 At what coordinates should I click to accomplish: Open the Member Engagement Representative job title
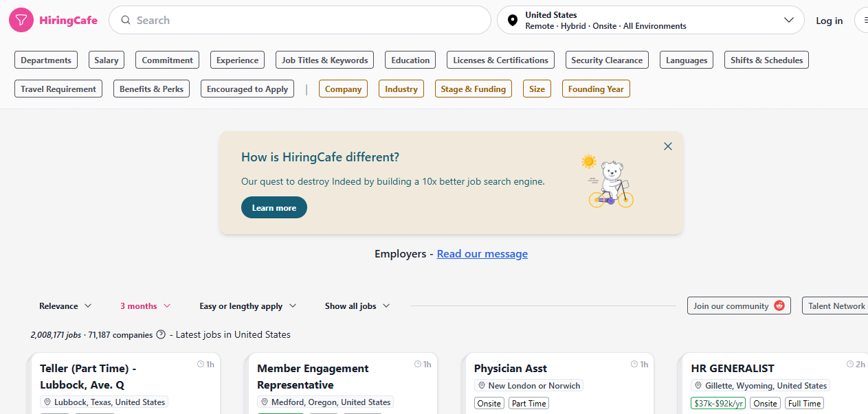click(313, 377)
